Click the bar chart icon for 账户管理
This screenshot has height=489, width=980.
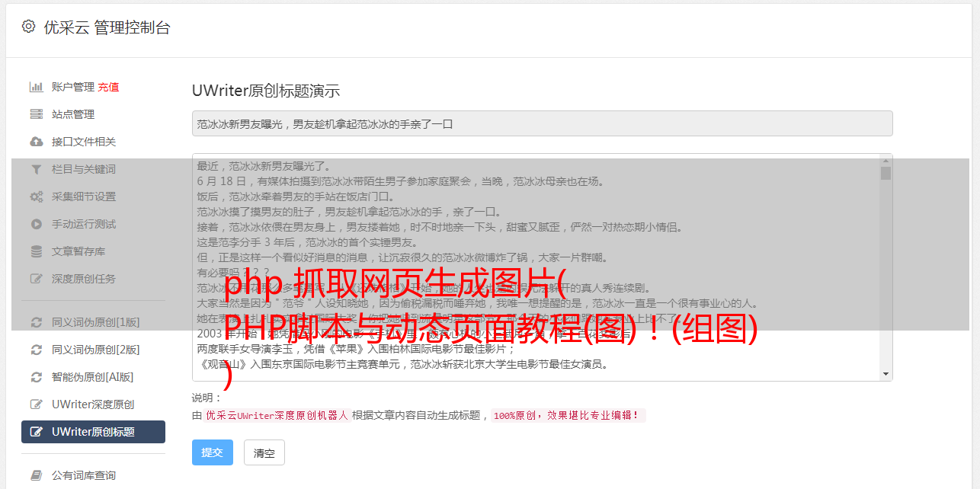click(x=36, y=87)
